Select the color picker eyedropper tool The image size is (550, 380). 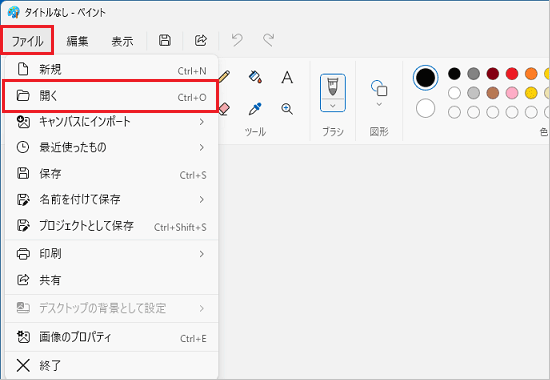tap(255, 109)
